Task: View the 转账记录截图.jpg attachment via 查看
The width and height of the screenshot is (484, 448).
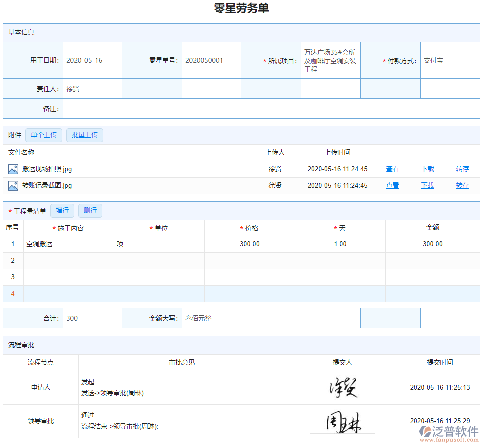Action: click(x=392, y=186)
